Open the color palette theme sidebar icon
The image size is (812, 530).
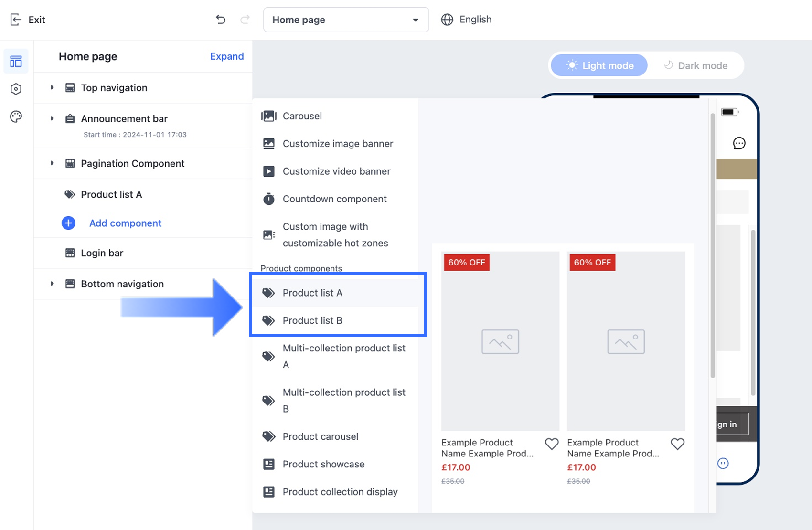click(x=16, y=117)
